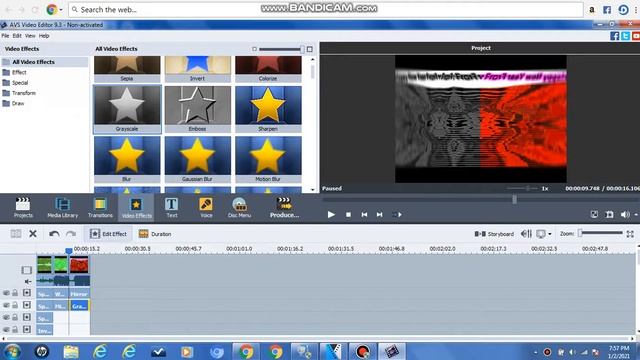Screen dimensions: 640x360
Task: Click the zoom-to-fit timeline icon
Action: pyautogui.click(x=630, y=233)
